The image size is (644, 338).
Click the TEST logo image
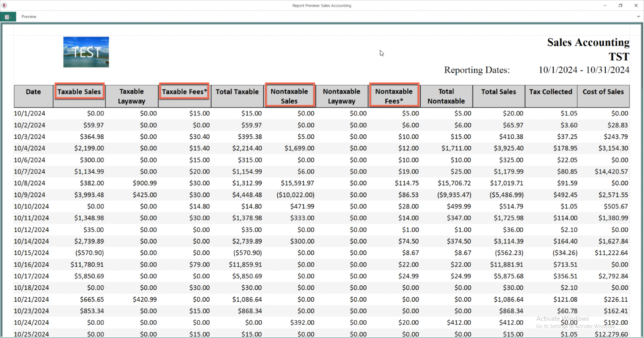coord(86,52)
